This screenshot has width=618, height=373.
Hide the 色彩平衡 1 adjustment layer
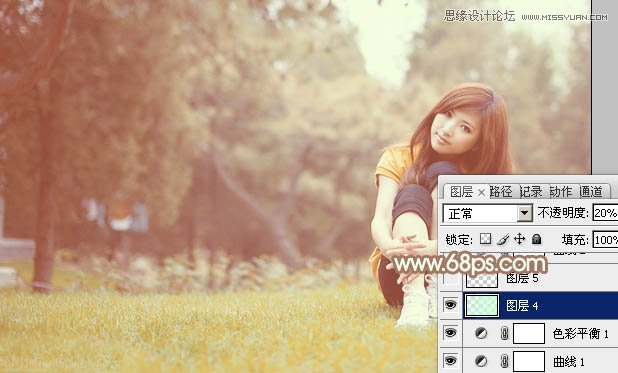pos(450,333)
